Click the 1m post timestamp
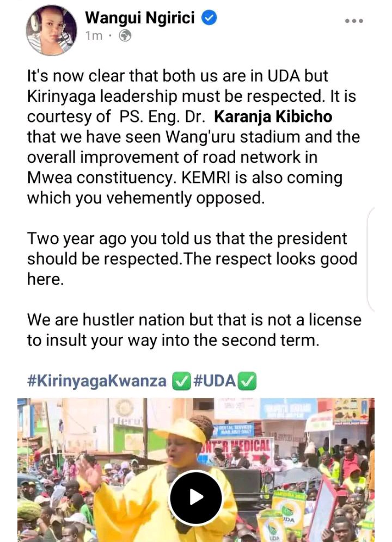 pyautogui.click(x=94, y=35)
